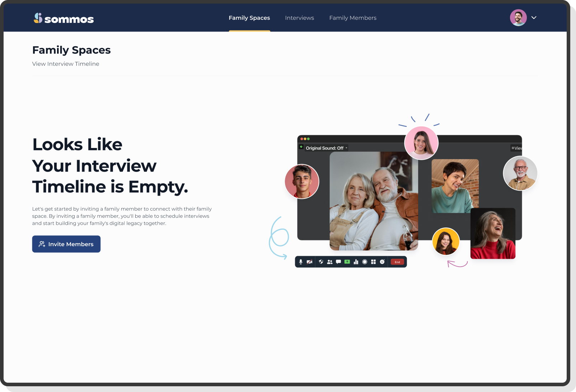Switch to the Interviews tab
576x392 pixels.
pyautogui.click(x=299, y=18)
